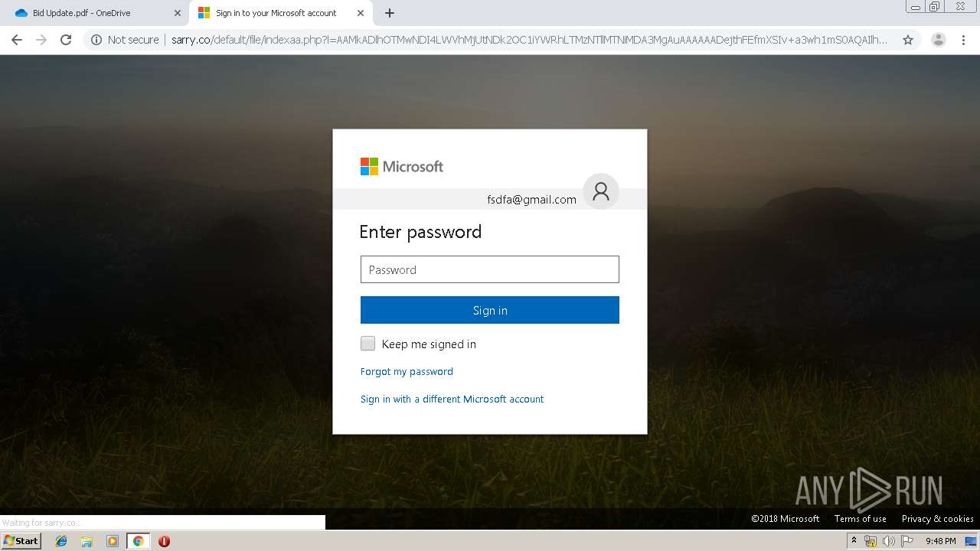Close the Bid Update.pdf OneDrive tab
This screenshot has height=551, width=980.
pos(178,13)
